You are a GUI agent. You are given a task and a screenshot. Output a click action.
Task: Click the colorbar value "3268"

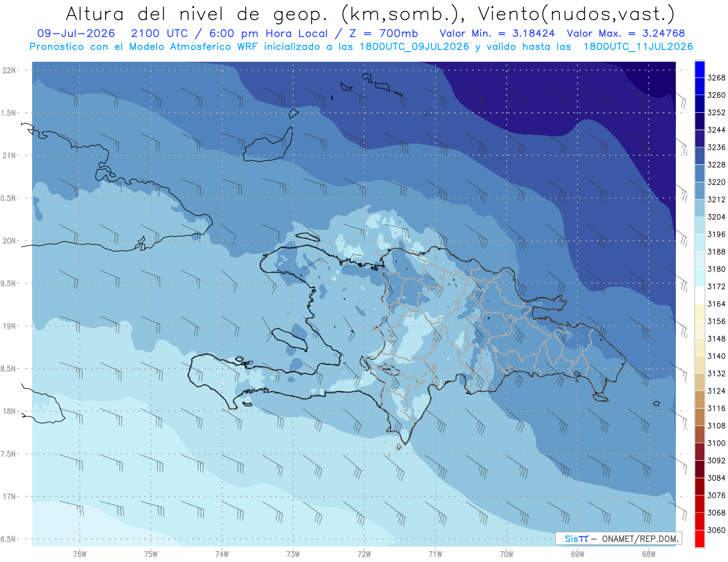click(716, 78)
